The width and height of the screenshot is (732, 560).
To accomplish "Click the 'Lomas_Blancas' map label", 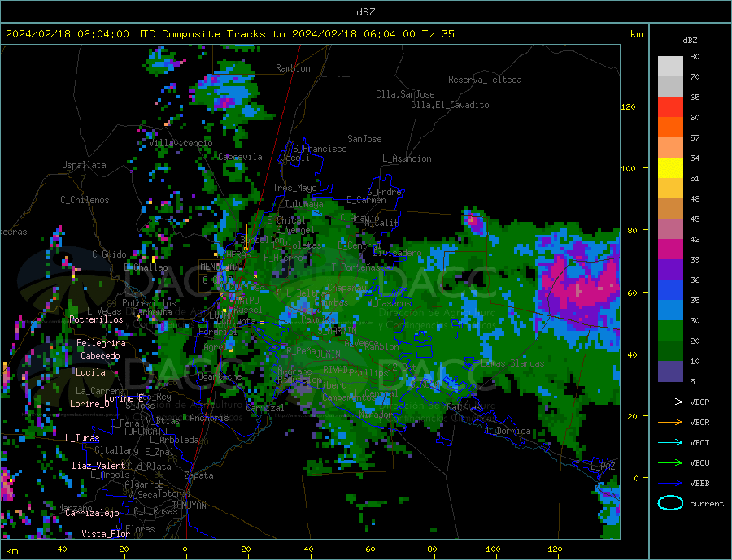I will [512, 363].
